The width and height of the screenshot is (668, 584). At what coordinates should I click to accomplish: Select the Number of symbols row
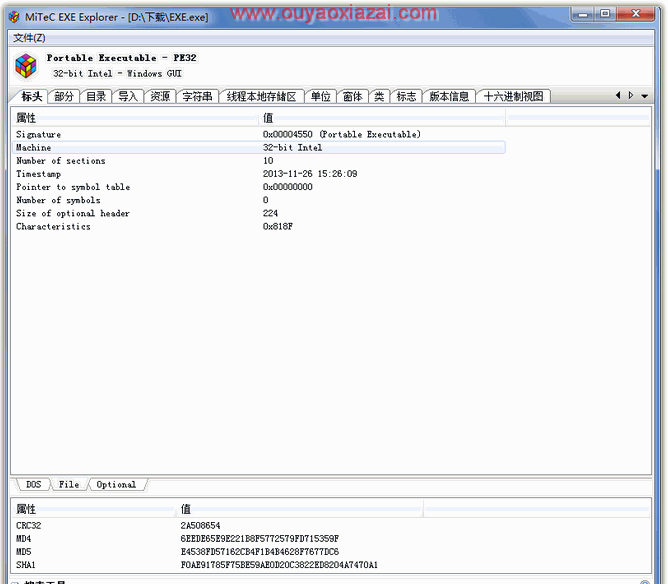click(x=259, y=200)
